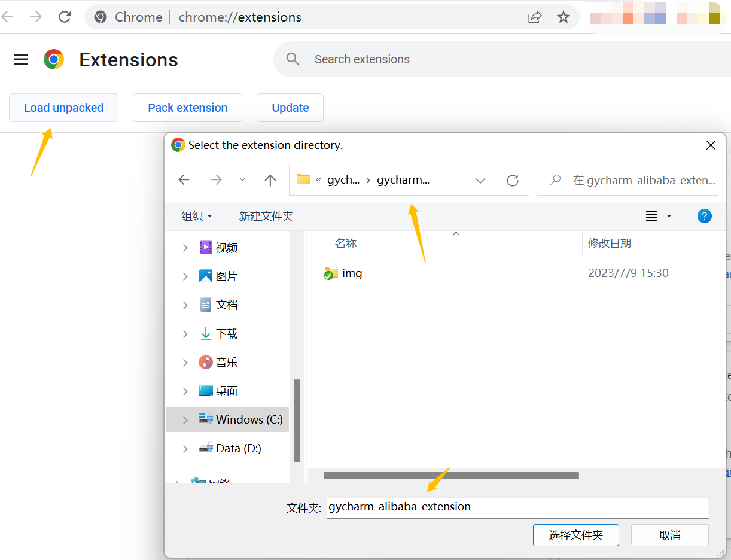Click the Load unpacked button
This screenshot has height=560, width=731.
[63, 108]
